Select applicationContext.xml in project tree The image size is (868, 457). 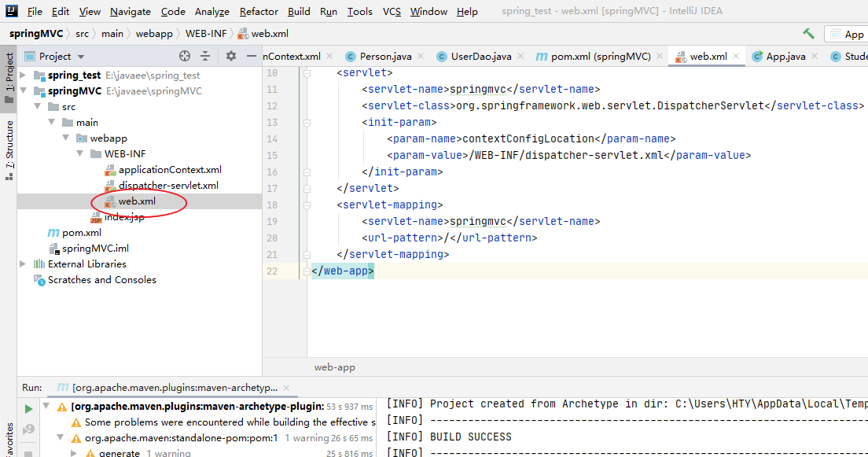(170, 169)
